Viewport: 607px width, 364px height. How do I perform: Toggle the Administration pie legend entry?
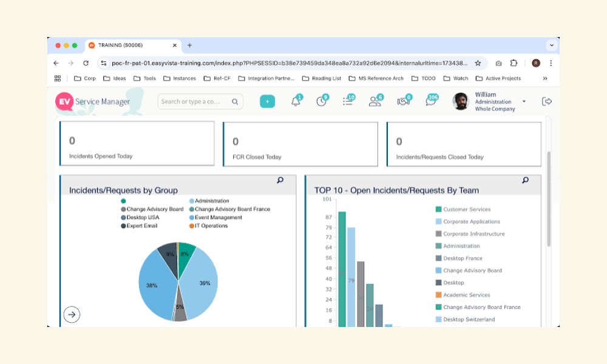click(209, 201)
